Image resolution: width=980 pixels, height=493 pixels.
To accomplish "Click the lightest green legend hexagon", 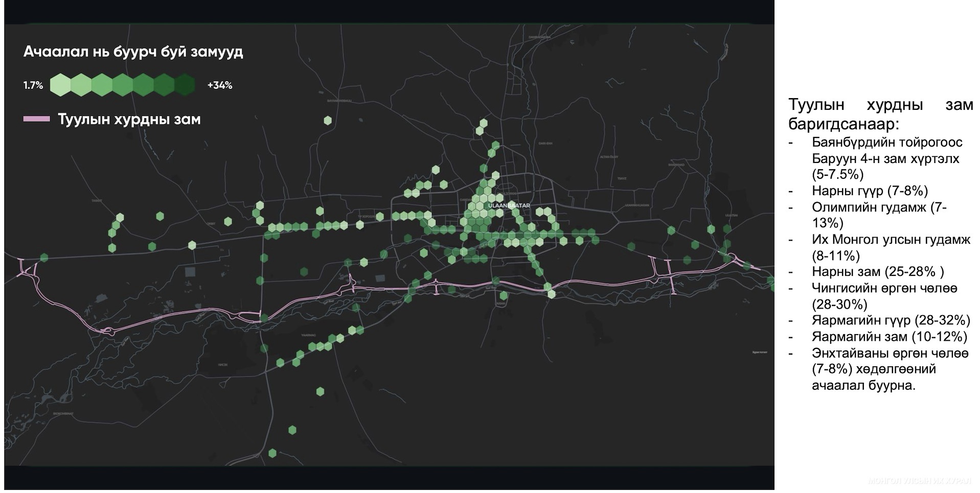I will pos(60,85).
